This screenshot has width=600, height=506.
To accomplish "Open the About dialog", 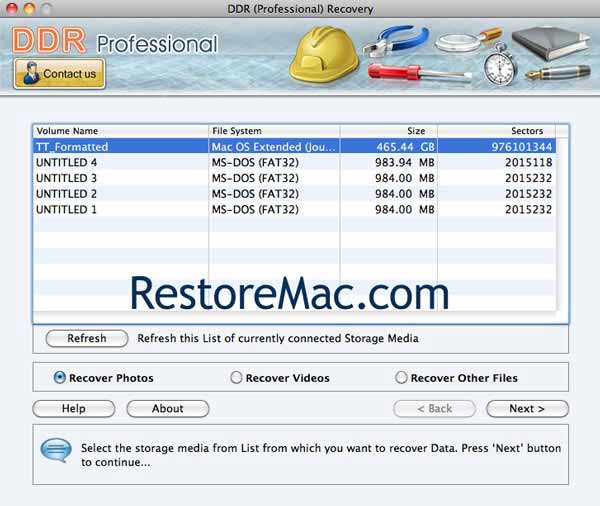I will (168, 408).
